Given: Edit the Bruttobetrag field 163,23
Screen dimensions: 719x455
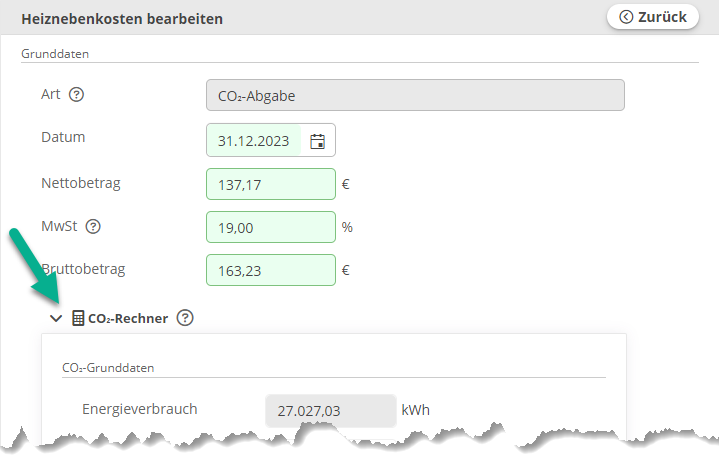Looking at the screenshot, I should pyautogui.click(x=271, y=270).
